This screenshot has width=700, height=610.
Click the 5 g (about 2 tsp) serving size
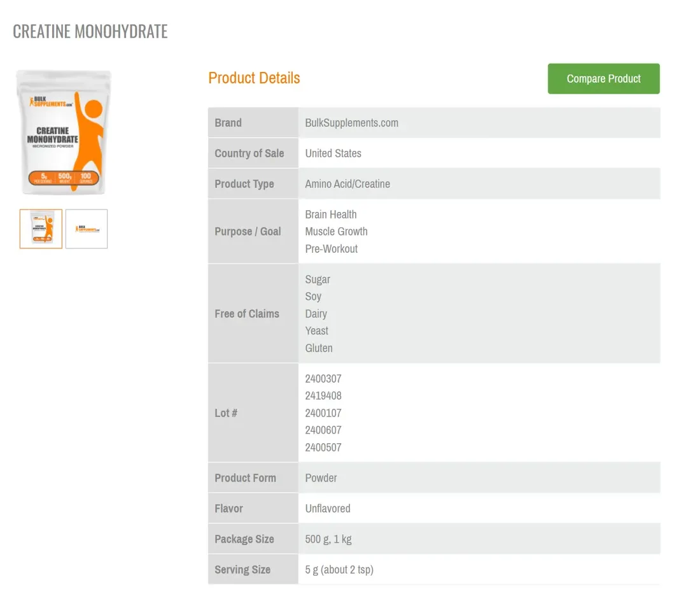pos(339,570)
